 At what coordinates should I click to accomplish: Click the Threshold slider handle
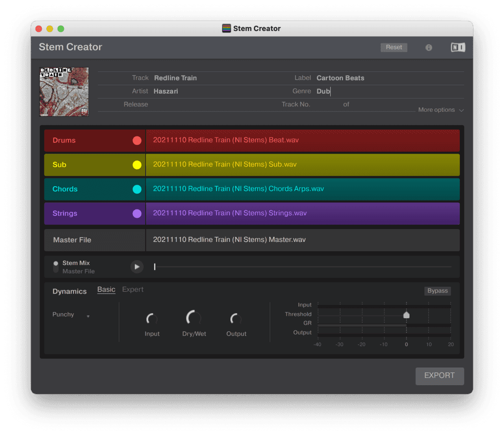[x=406, y=315]
